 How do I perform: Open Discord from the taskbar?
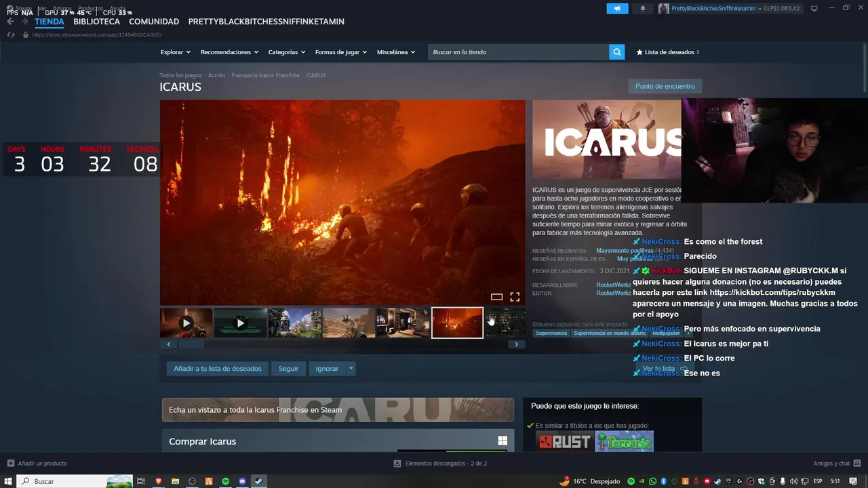click(242, 481)
